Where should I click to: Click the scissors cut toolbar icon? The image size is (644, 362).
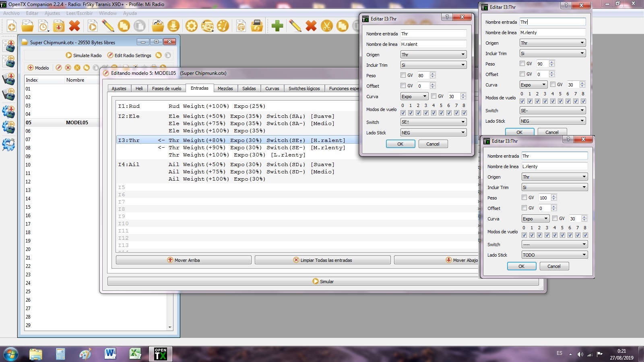(327, 27)
